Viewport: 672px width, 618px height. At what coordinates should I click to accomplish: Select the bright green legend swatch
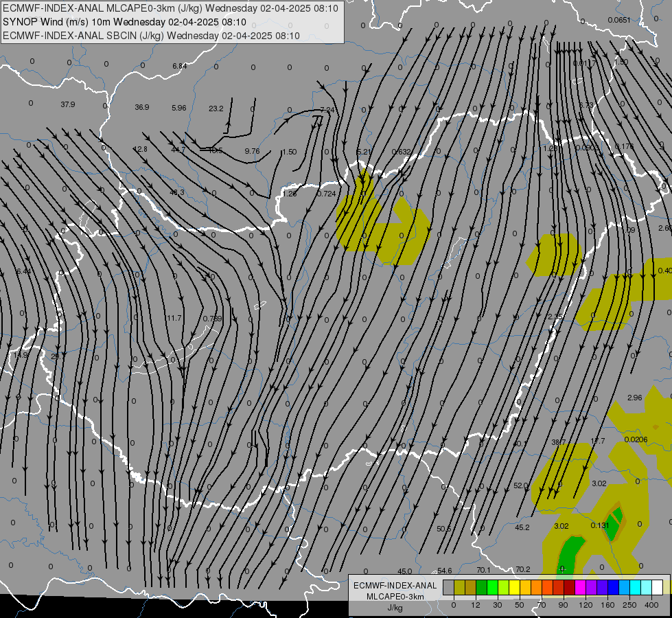(493, 588)
